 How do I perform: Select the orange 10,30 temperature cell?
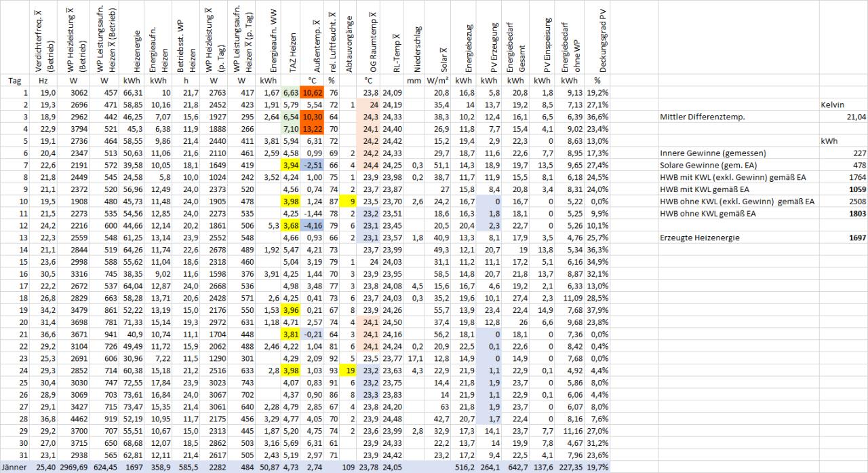[311, 117]
